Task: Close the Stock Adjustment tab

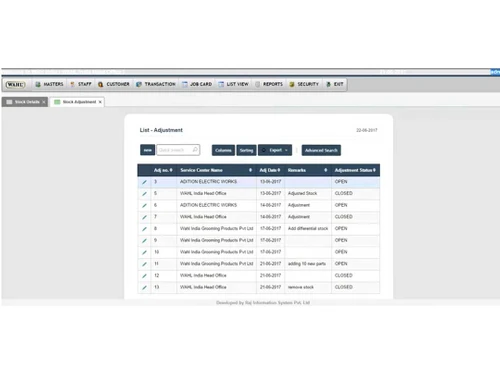Action: (100, 102)
